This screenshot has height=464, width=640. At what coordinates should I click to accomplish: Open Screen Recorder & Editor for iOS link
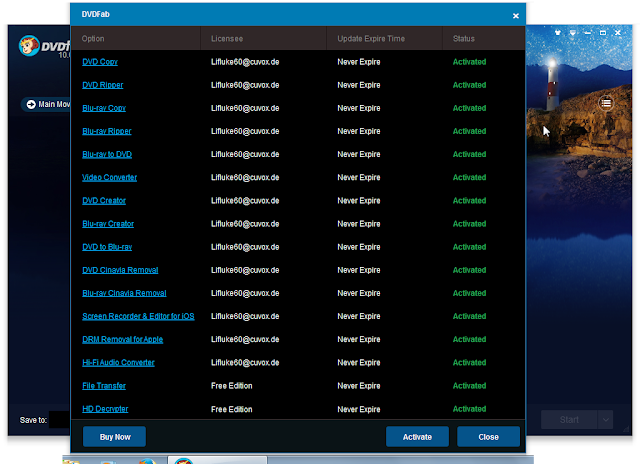coord(138,317)
